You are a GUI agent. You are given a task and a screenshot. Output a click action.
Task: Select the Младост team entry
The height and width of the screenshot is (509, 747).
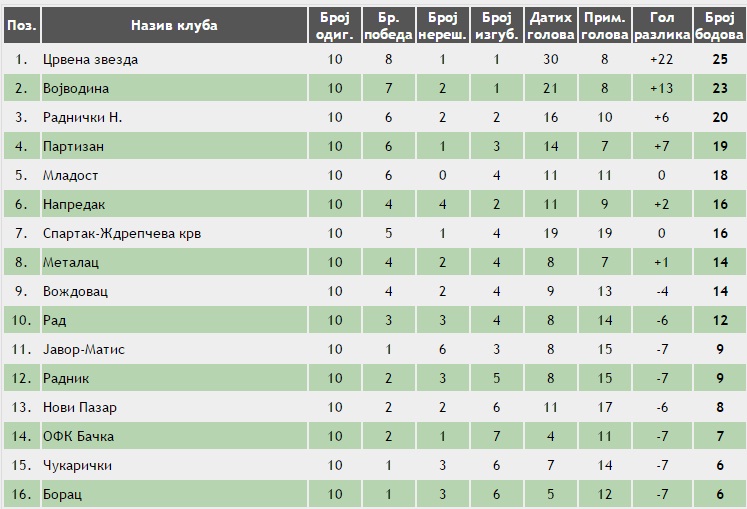coord(71,175)
